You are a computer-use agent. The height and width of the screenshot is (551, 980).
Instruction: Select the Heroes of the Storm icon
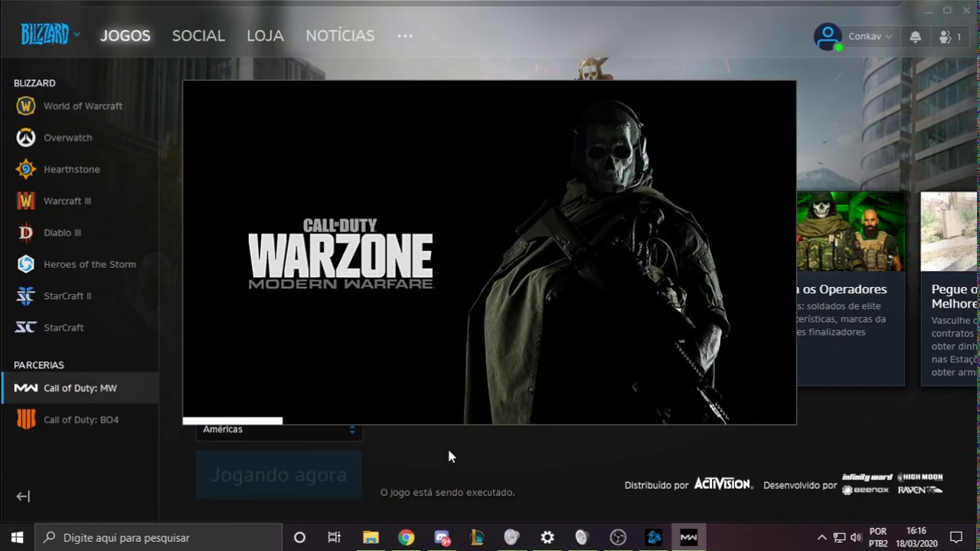pos(26,264)
